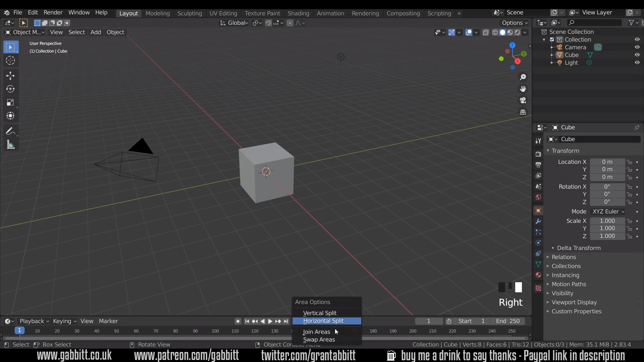
Task: Select the Move tool in toolbar
Action: point(10,75)
